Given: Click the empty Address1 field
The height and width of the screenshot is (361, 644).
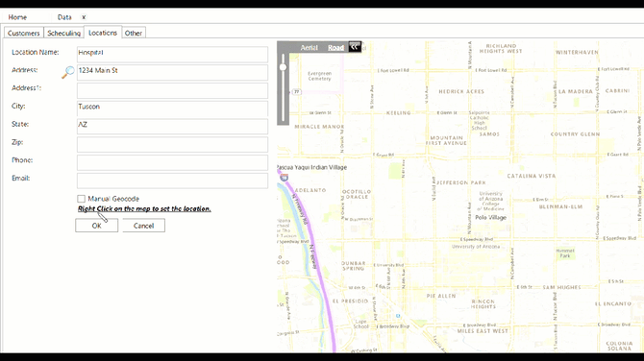Looking at the screenshot, I should pyautogui.click(x=172, y=90).
